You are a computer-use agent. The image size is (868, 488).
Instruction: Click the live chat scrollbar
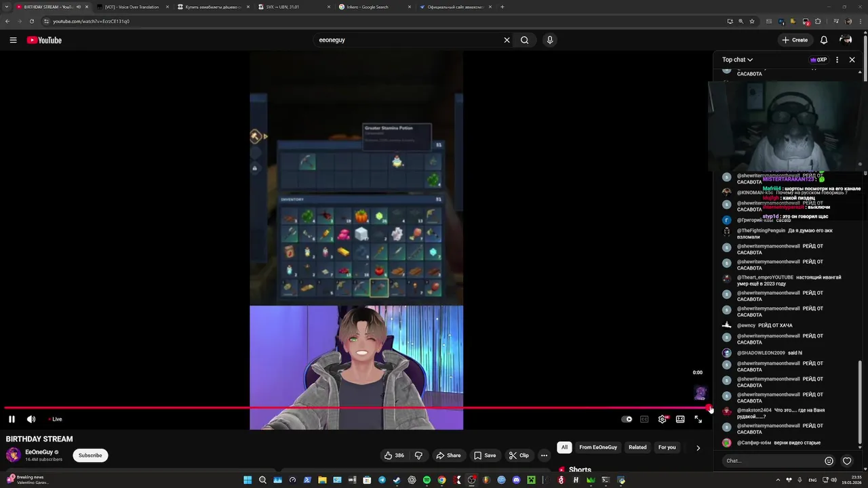point(860,403)
